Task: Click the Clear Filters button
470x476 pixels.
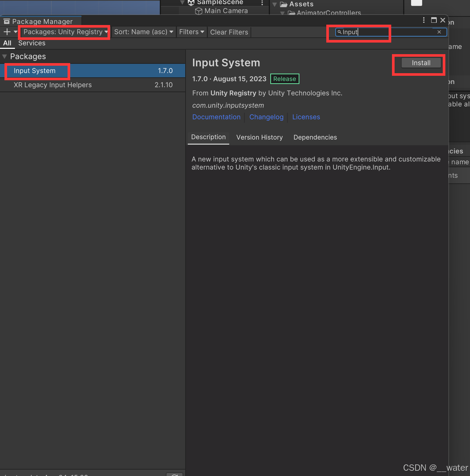Action: pyautogui.click(x=229, y=32)
